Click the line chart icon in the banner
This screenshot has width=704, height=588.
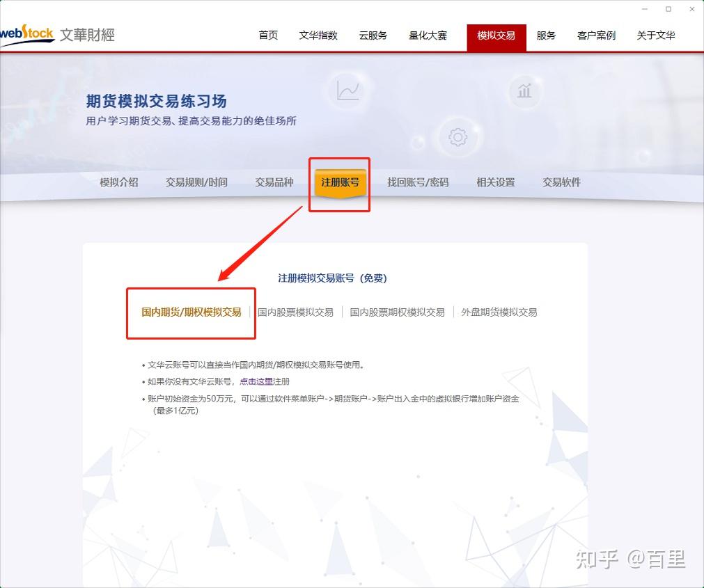click(349, 89)
